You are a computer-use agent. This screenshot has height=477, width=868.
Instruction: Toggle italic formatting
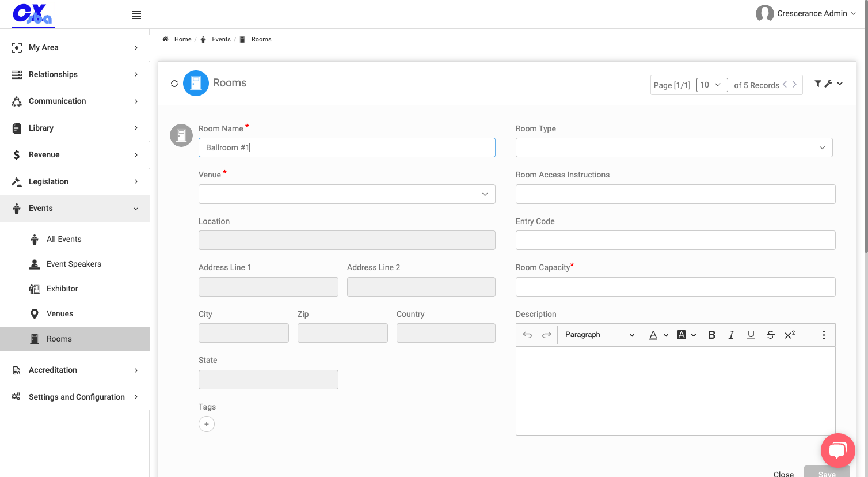(x=732, y=335)
